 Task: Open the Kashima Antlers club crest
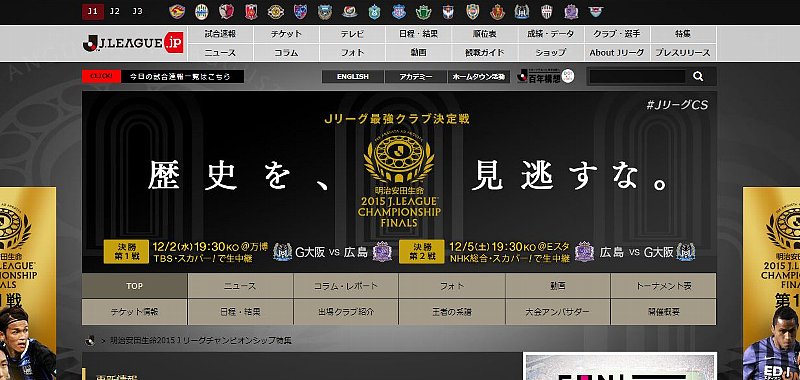pos(227,11)
